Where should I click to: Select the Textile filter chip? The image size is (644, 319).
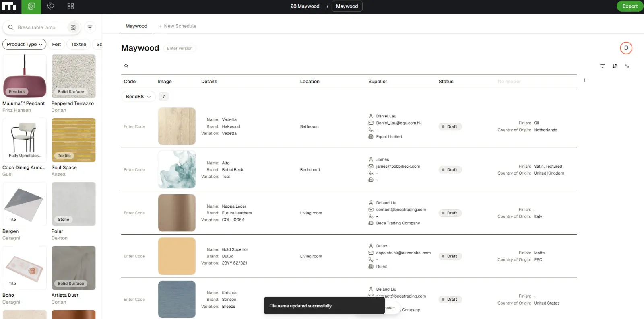point(78,44)
